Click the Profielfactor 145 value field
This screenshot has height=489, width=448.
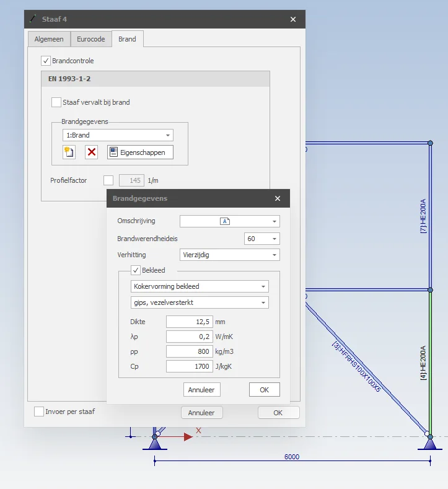click(x=131, y=180)
